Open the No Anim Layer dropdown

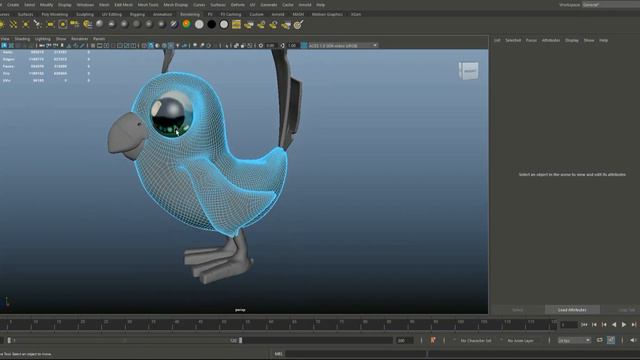coord(520,340)
